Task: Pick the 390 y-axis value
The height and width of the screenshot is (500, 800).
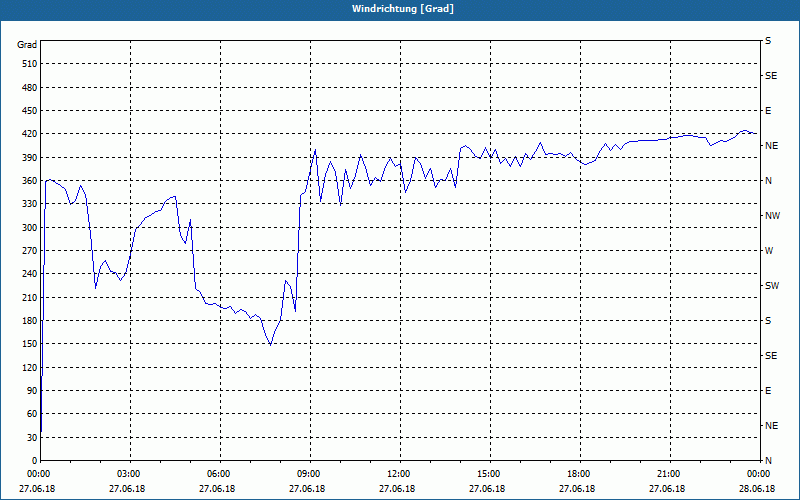Action: point(30,158)
